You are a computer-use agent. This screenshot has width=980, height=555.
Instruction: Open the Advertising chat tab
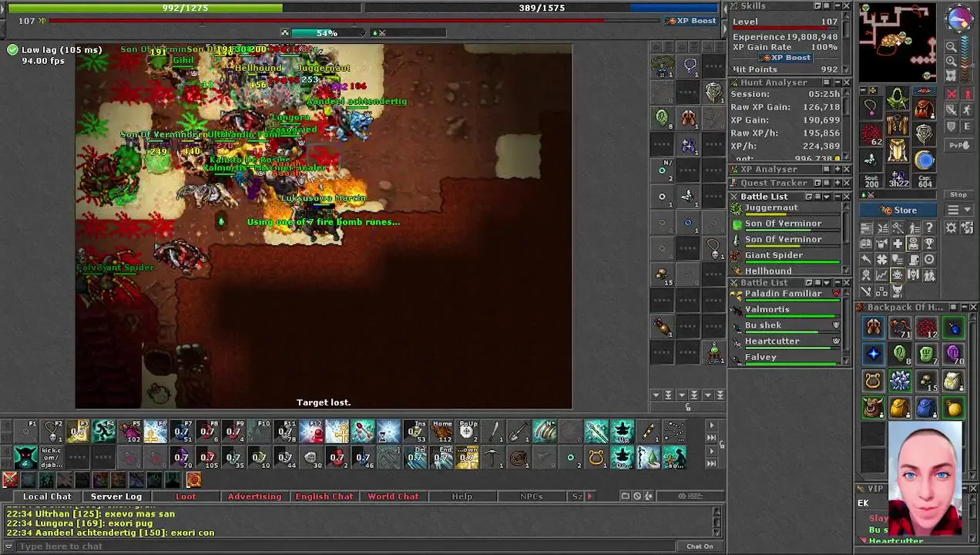pos(254,496)
